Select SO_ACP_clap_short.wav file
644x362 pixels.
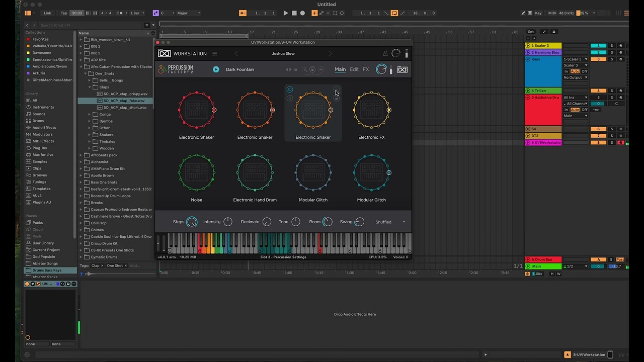click(125, 108)
